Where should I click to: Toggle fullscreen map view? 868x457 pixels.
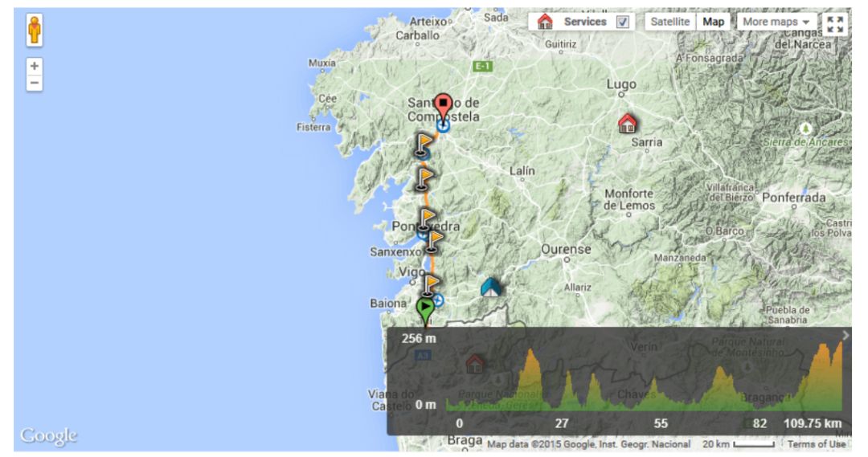(x=835, y=23)
